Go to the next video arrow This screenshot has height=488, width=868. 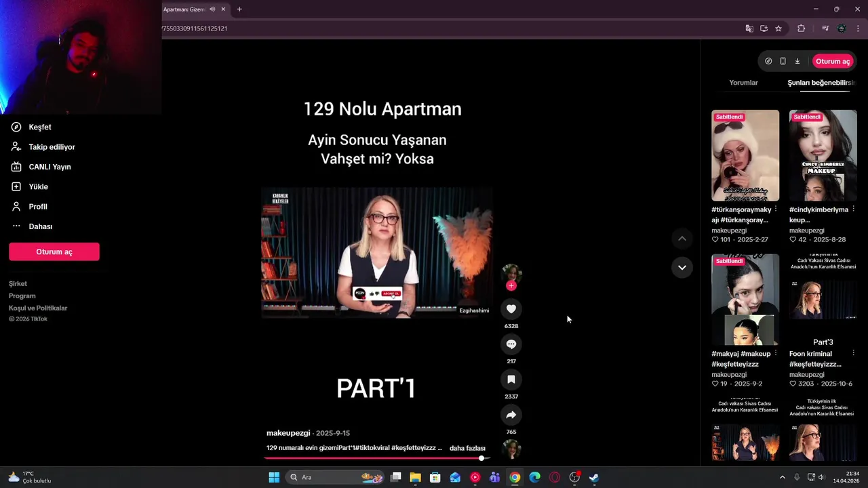(x=682, y=268)
